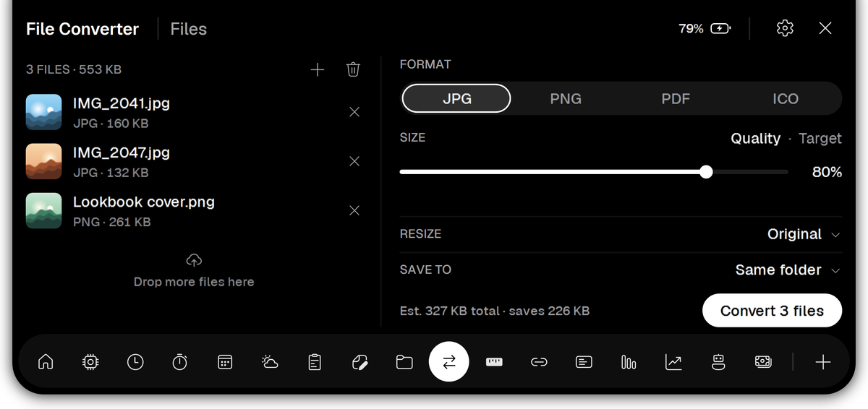Select PDF output format
868x409 pixels.
[x=676, y=99]
